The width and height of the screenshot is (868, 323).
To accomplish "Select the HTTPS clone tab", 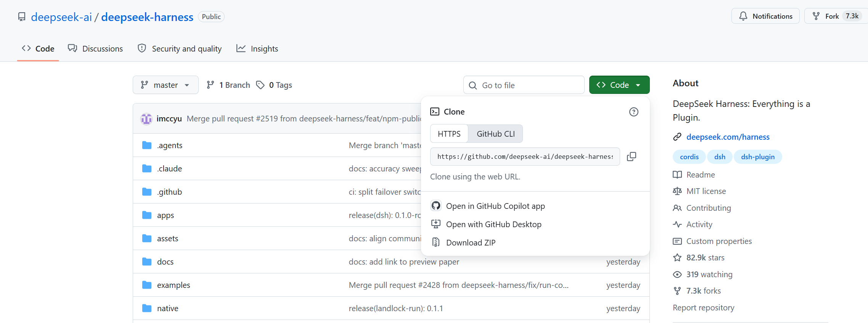I will coord(449,134).
